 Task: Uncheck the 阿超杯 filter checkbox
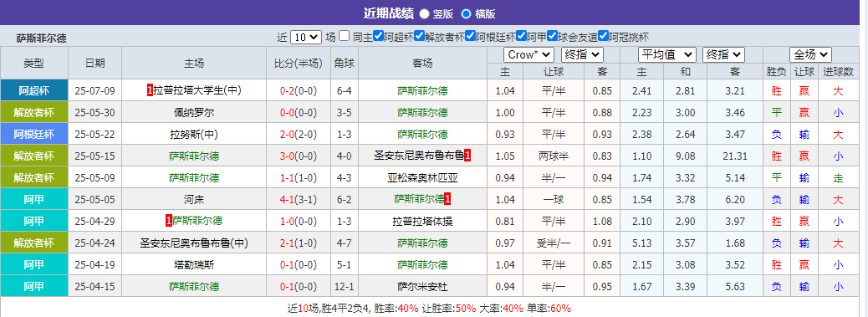(x=379, y=37)
